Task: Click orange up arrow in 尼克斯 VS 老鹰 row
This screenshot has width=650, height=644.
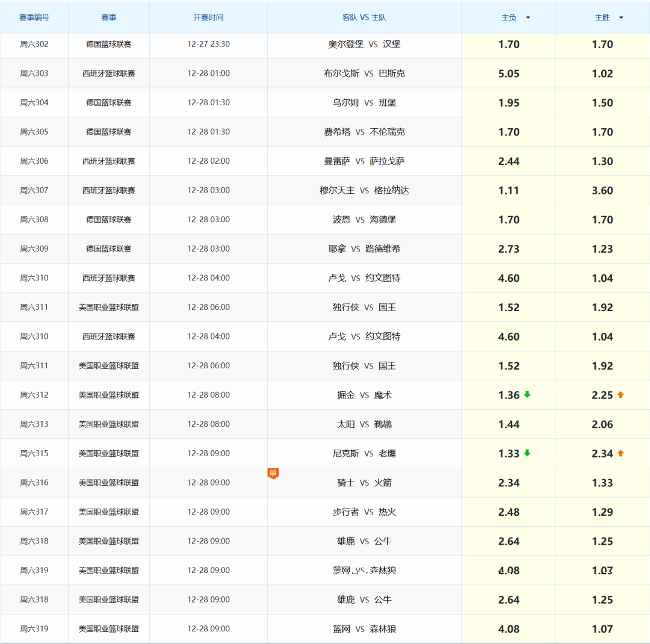Action: pyautogui.click(x=621, y=453)
